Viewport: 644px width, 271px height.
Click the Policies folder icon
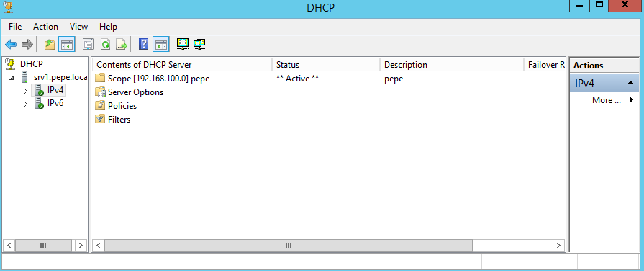100,106
